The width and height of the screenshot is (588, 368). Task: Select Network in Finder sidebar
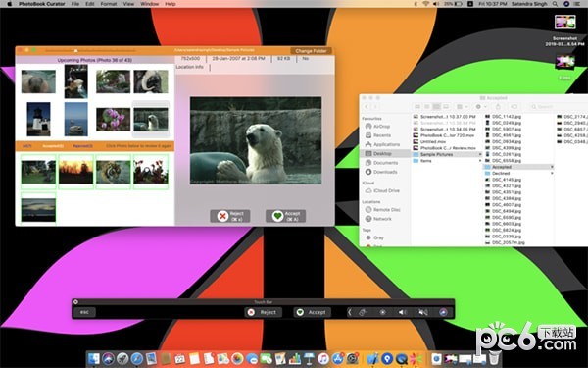coord(382,219)
